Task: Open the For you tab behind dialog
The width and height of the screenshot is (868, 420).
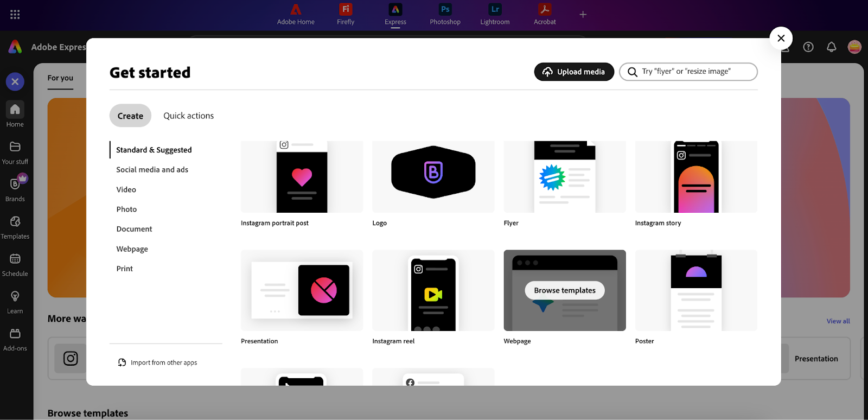Action: [60, 78]
